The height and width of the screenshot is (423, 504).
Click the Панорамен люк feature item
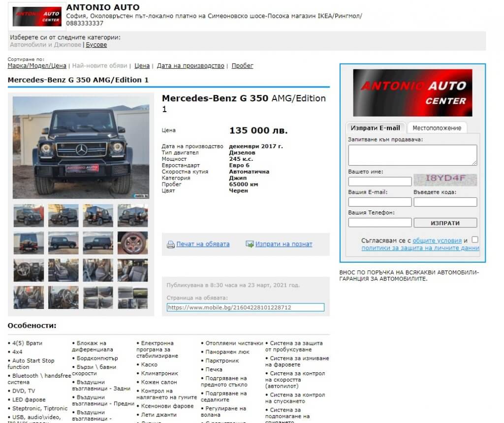227,352
